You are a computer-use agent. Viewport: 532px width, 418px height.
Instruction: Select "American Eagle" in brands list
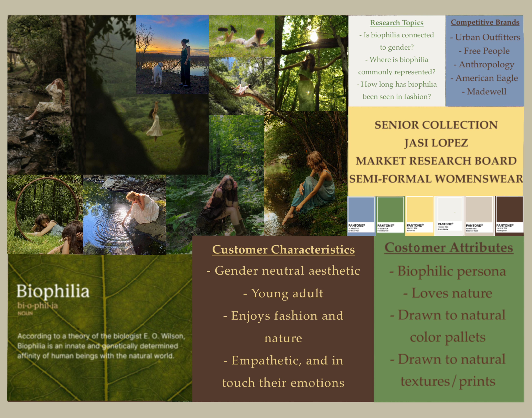(x=484, y=78)
